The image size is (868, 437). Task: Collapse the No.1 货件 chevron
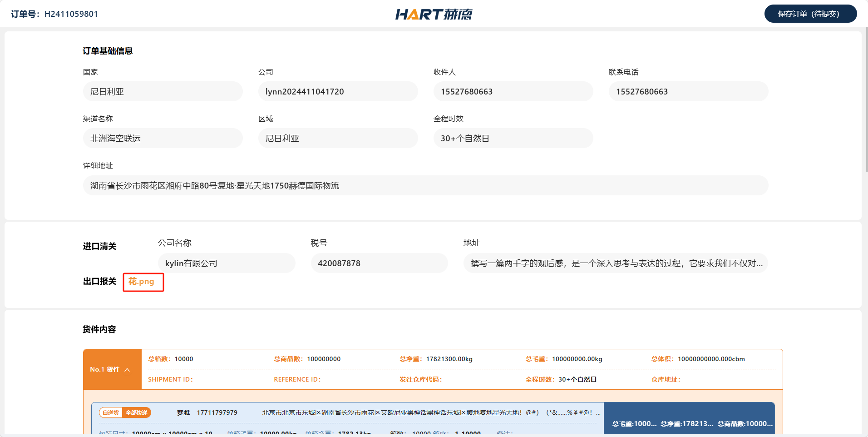point(127,370)
